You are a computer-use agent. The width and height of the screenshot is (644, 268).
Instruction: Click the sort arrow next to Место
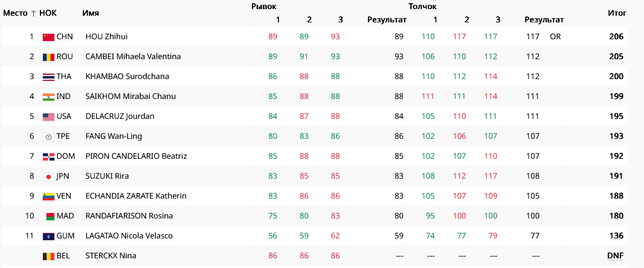(33, 13)
